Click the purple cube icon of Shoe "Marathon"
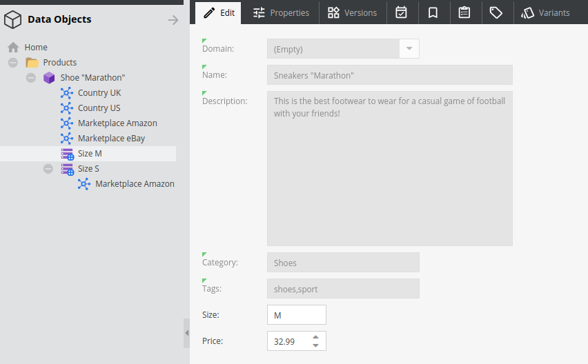The height and width of the screenshot is (364, 588). pos(49,78)
